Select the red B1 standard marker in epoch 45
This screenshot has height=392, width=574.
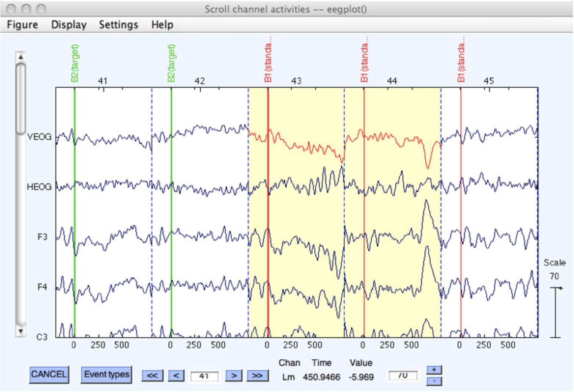pos(461,59)
